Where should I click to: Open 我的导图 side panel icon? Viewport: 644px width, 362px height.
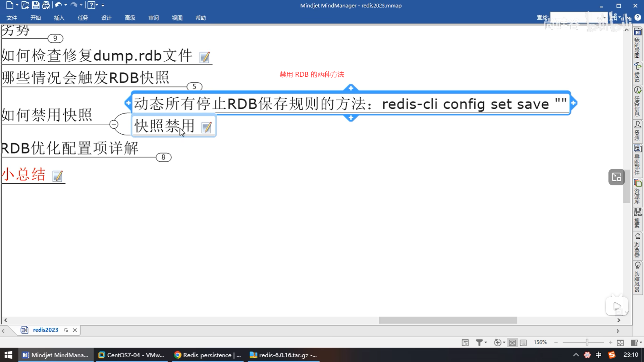pyautogui.click(x=637, y=32)
